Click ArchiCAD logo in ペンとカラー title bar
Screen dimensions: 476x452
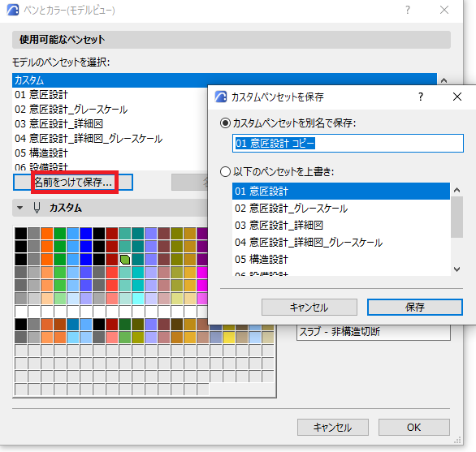(x=13, y=10)
